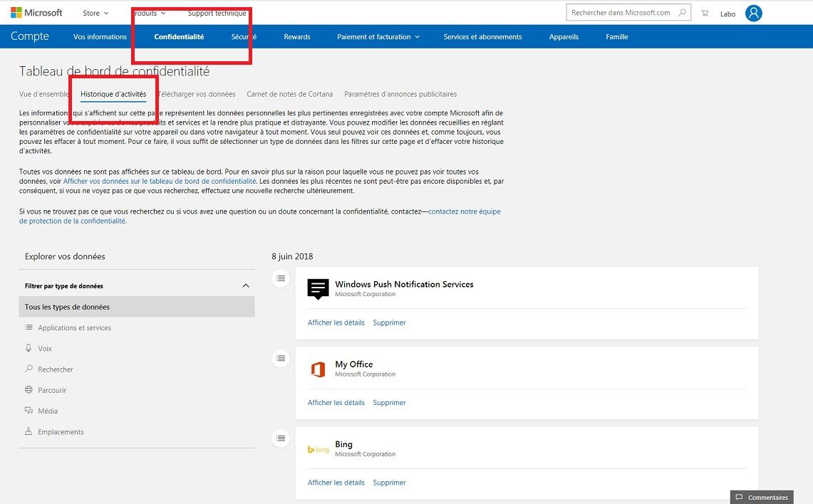The height and width of the screenshot is (504, 813).
Task: Click the Voix microphone icon
Action: (x=29, y=348)
